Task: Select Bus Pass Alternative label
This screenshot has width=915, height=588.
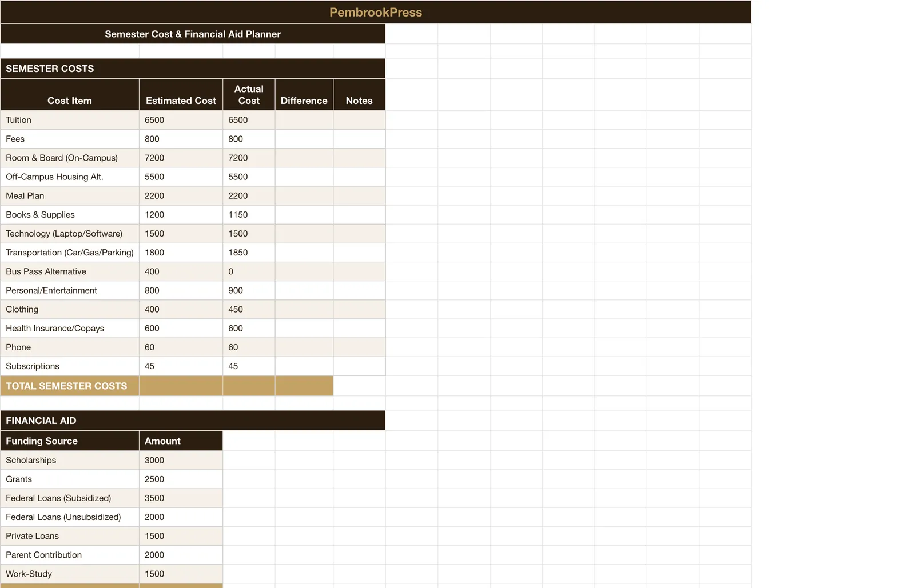Action: pyautogui.click(x=70, y=271)
